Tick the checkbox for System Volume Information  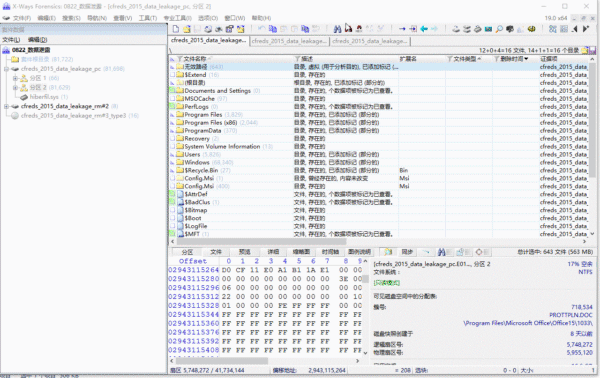point(173,147)
